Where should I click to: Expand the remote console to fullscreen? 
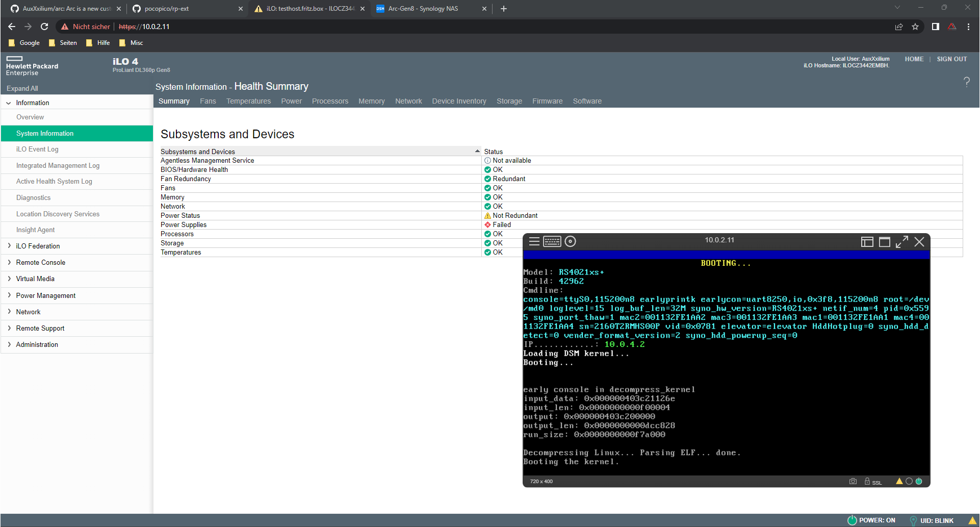902,241
